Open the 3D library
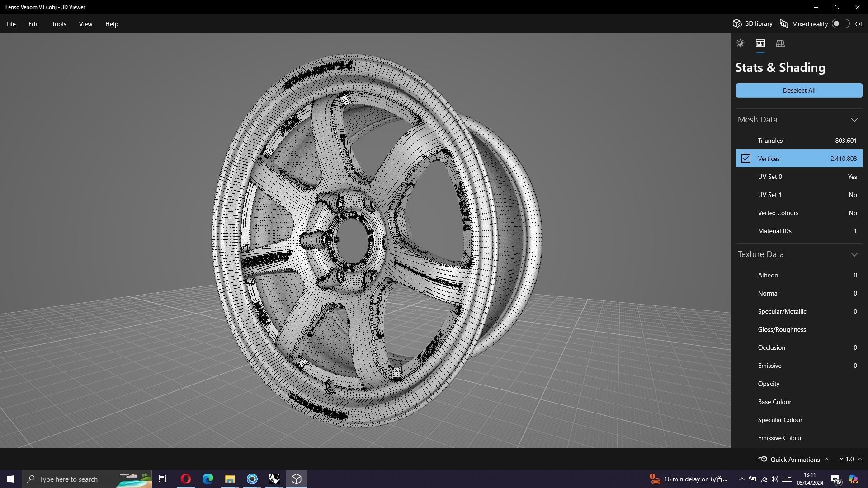 click(x=753, y=24)
